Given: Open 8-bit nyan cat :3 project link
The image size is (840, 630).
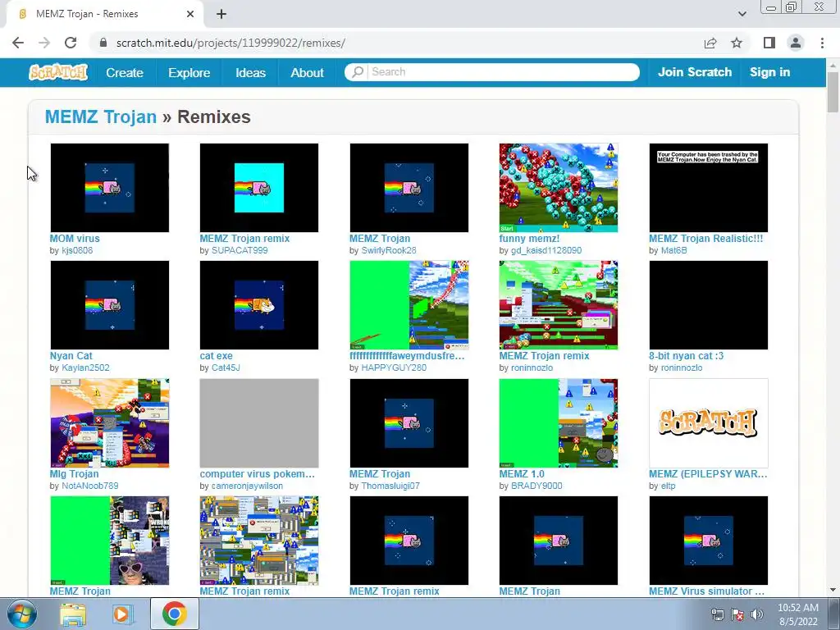Looking at the screenshot, I should (x=686, y=356).
